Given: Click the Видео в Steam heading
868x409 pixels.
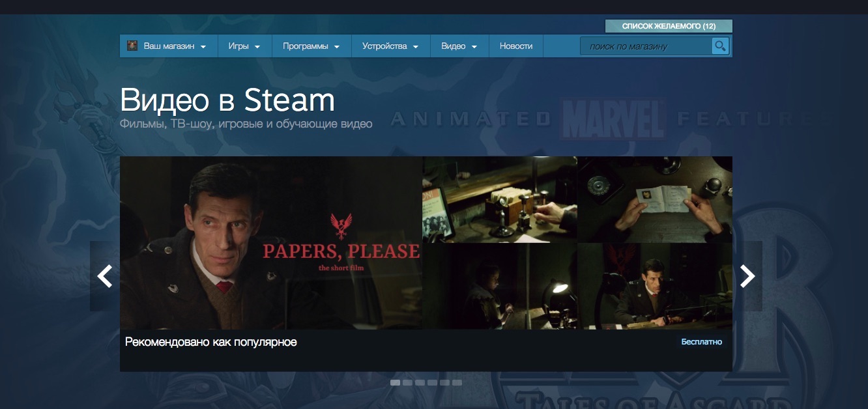Looking at the screenshot, I should (x=227, y=100).
